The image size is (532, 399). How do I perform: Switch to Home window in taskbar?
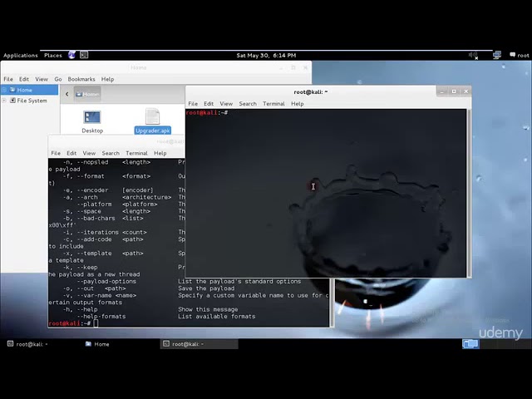pos(97,344)
